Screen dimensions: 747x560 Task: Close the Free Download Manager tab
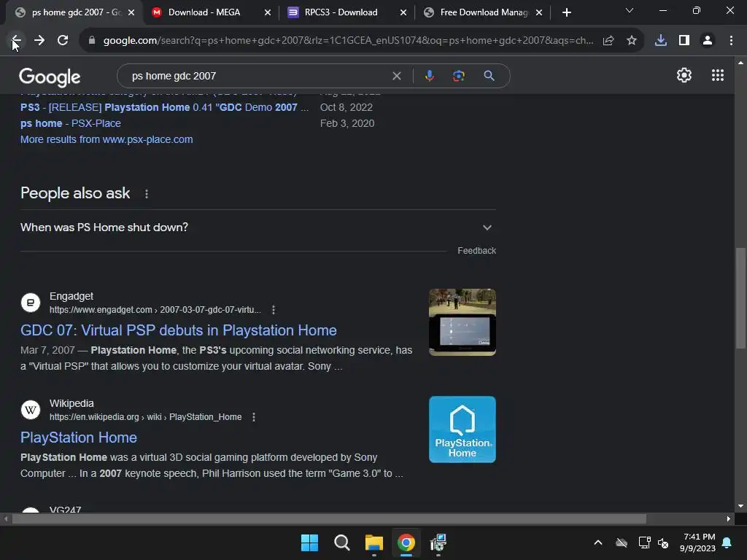[539, 13]
